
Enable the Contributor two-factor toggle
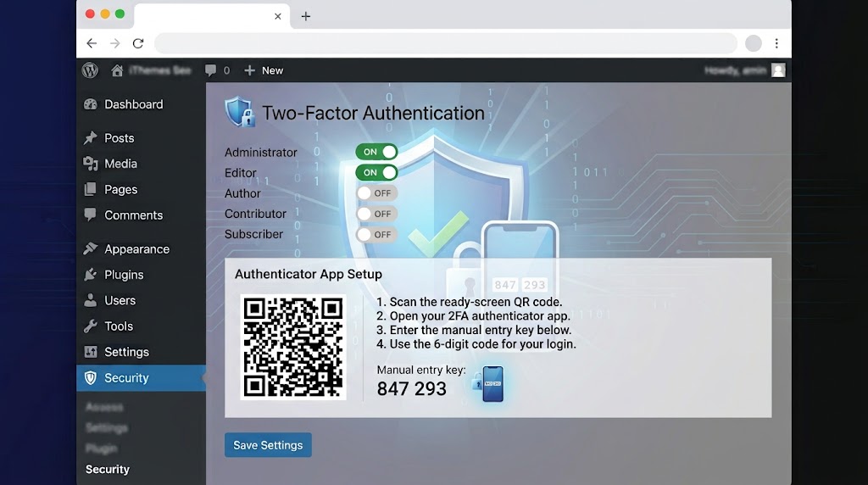[x=376, y=214]
